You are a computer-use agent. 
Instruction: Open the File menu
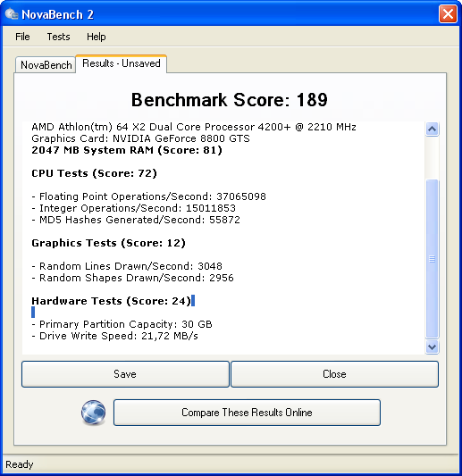pyautogui.click(x=22, y=37)
